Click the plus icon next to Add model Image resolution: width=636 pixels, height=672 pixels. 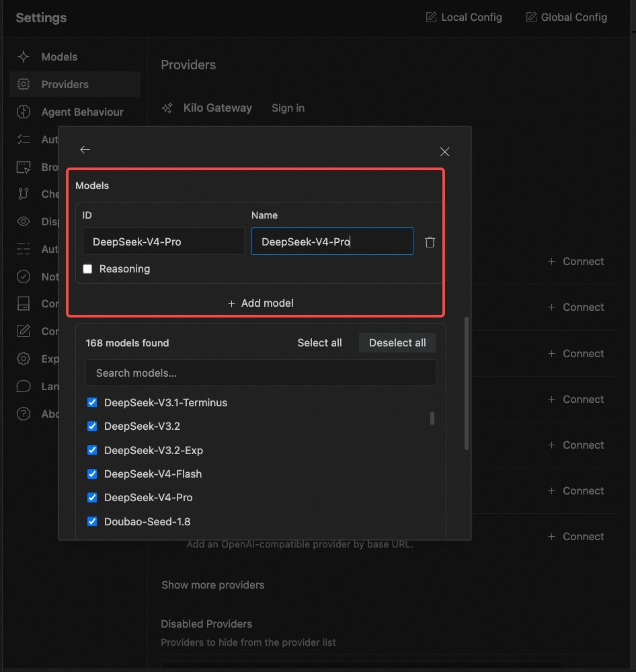tap(232, 303)
